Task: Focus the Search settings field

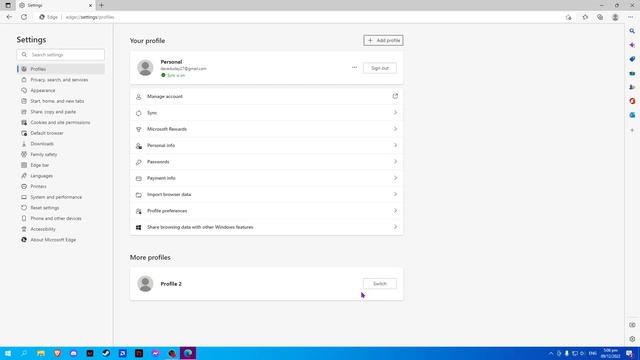Action: (60, 55)
